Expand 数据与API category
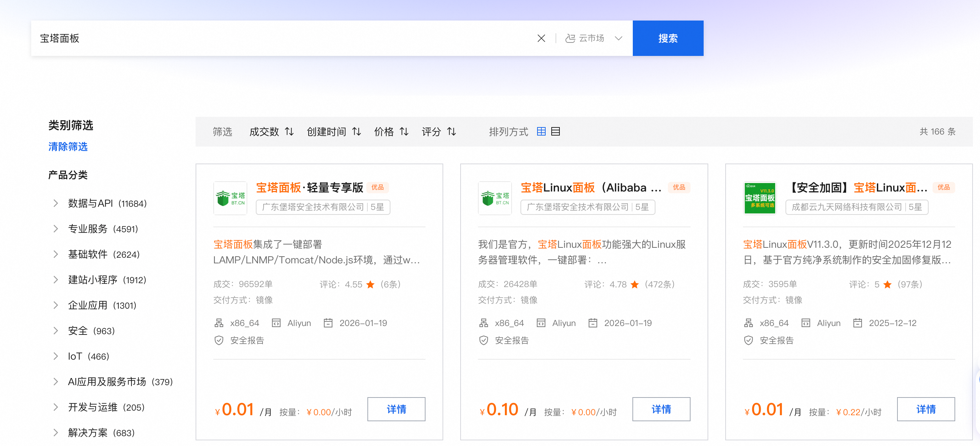This screenshot has height=446, width=980. coord(56,204)
